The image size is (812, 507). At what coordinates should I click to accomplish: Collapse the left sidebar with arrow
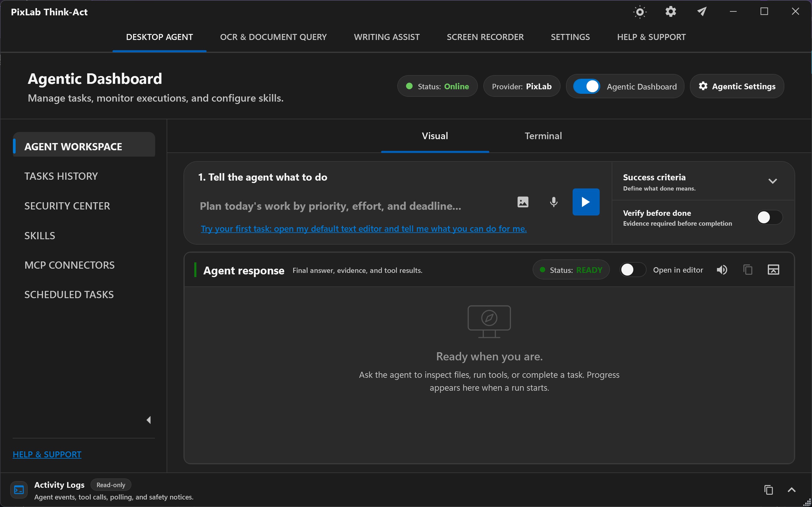[149, 420]
